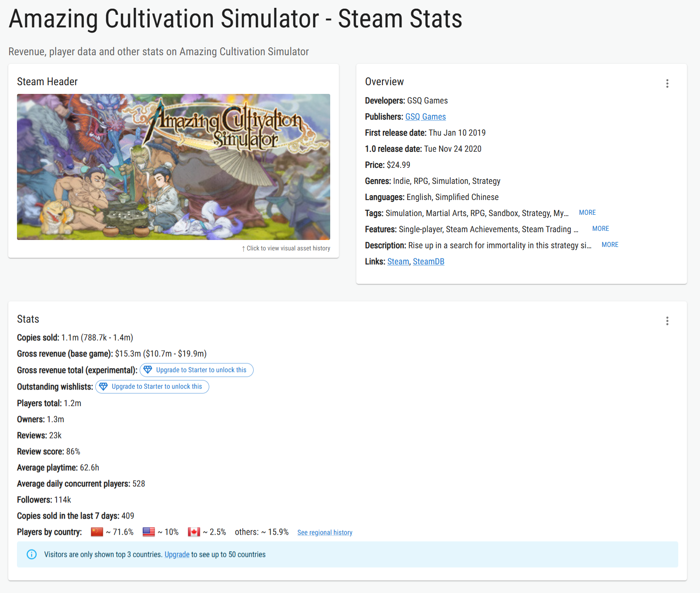This screenshot has width=700, height=593.
Task: Click the China flag icon
Action: point(97,532)
